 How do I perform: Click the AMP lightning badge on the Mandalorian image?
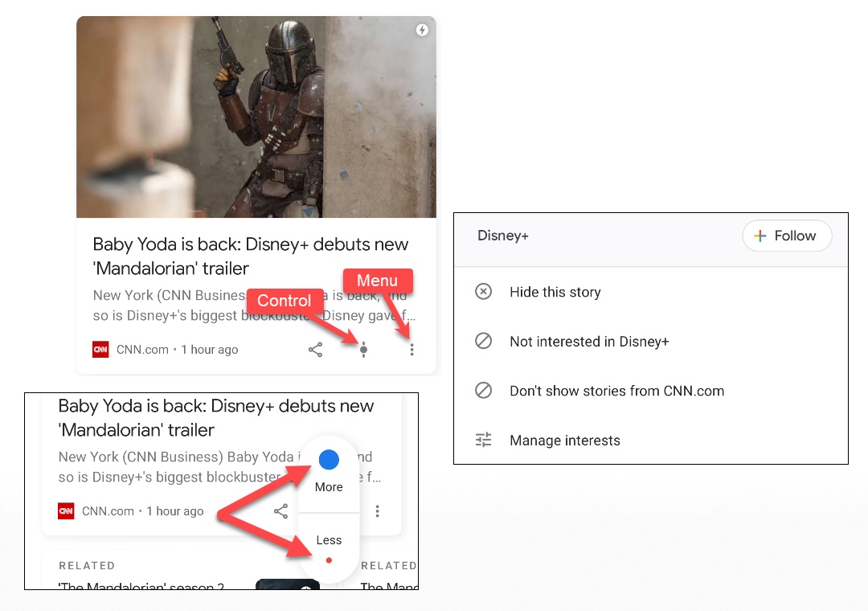423,30
